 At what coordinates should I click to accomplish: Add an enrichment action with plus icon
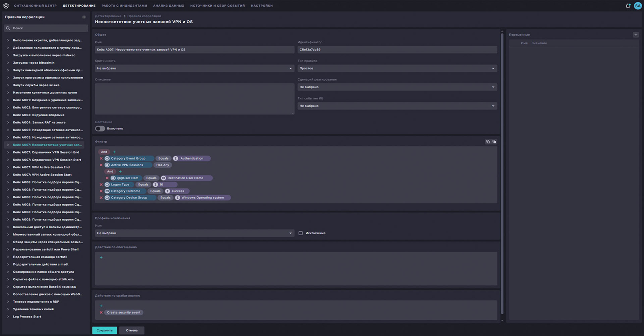coord(101,258)
